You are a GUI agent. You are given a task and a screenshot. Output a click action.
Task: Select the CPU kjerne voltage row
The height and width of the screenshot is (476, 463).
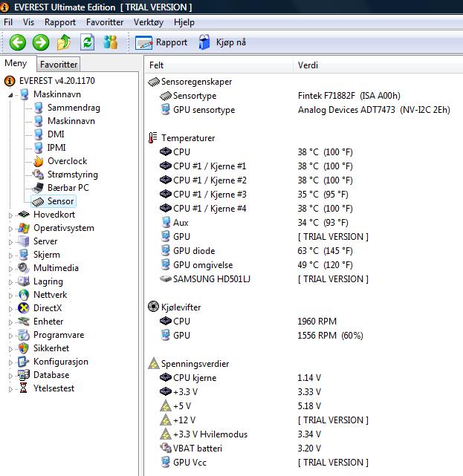(304, 378)
